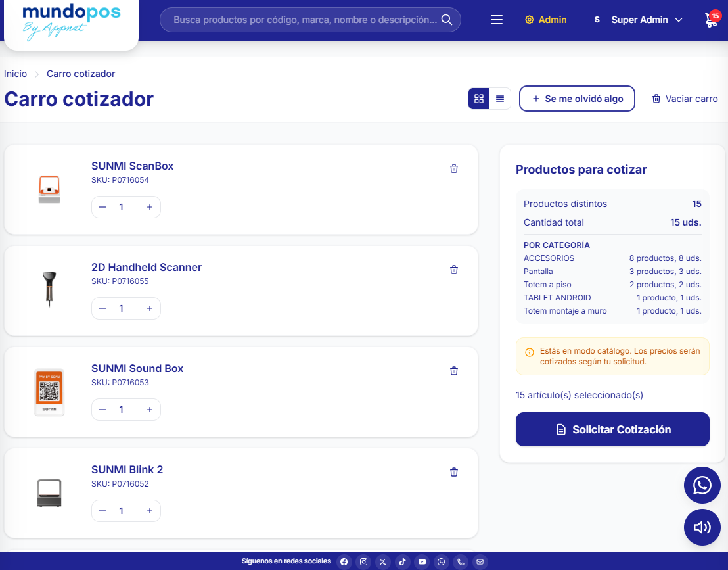The height and width of the screenshot is (570, 728).
Task: Open the Admin panel link
Action: [x=545, y=20]
